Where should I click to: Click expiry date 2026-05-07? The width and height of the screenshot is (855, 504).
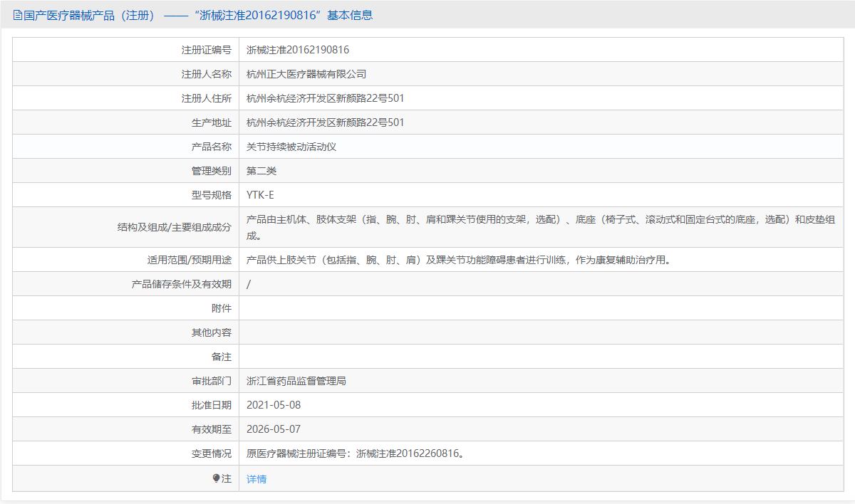(274, 429)
